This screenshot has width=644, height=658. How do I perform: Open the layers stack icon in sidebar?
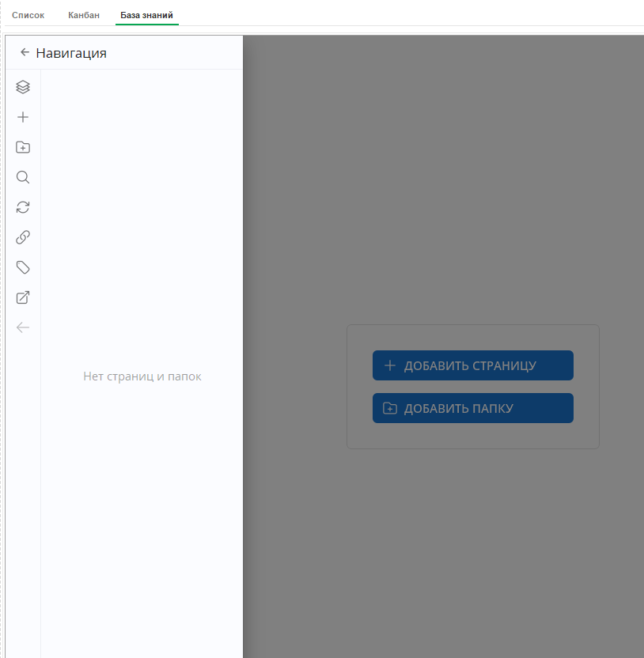[x=23, y=87]
